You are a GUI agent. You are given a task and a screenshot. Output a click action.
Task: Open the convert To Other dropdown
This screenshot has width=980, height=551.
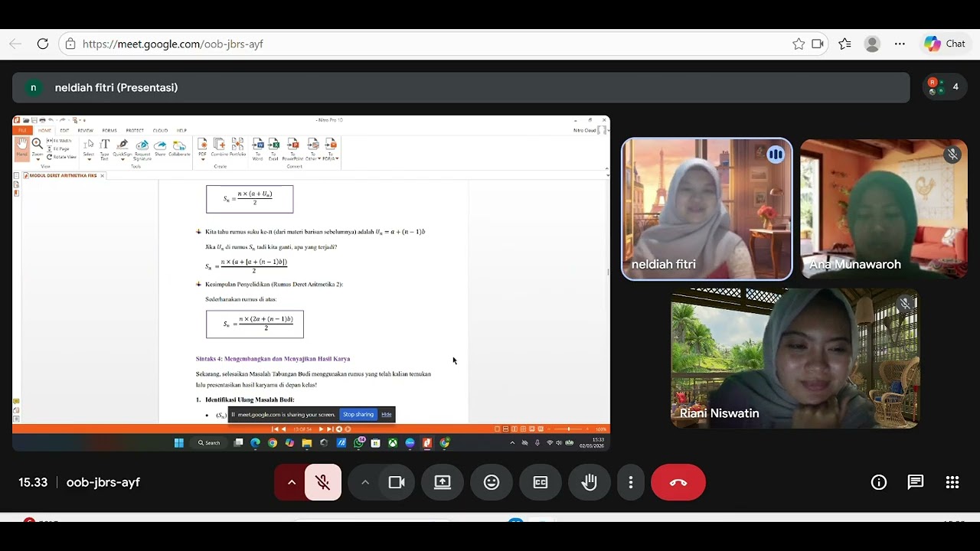312,149
